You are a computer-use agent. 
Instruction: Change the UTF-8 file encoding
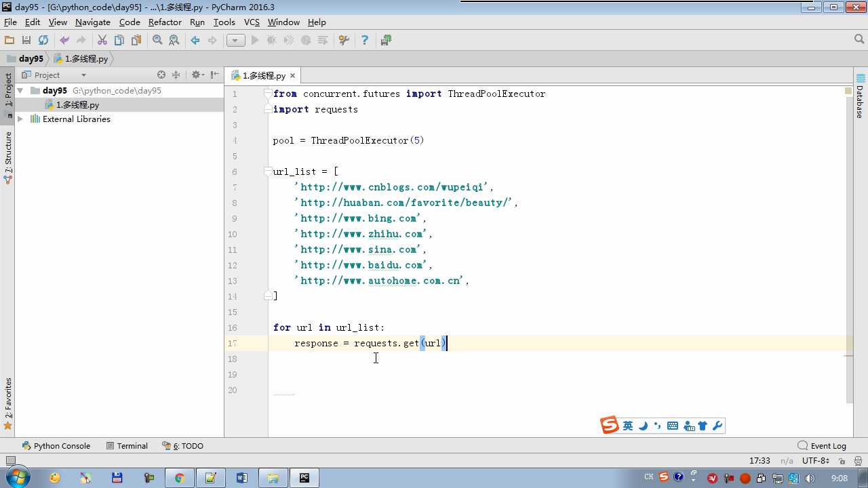814,461
